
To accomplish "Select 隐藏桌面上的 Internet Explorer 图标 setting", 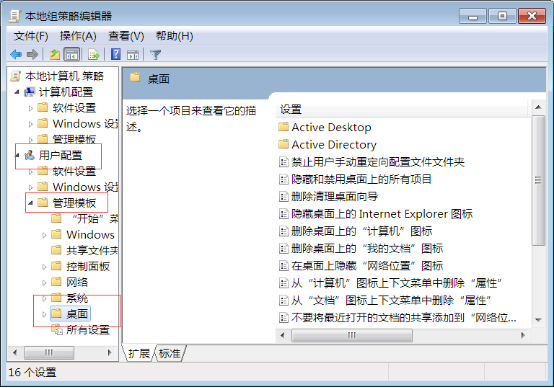I will [x=382, y=214].
